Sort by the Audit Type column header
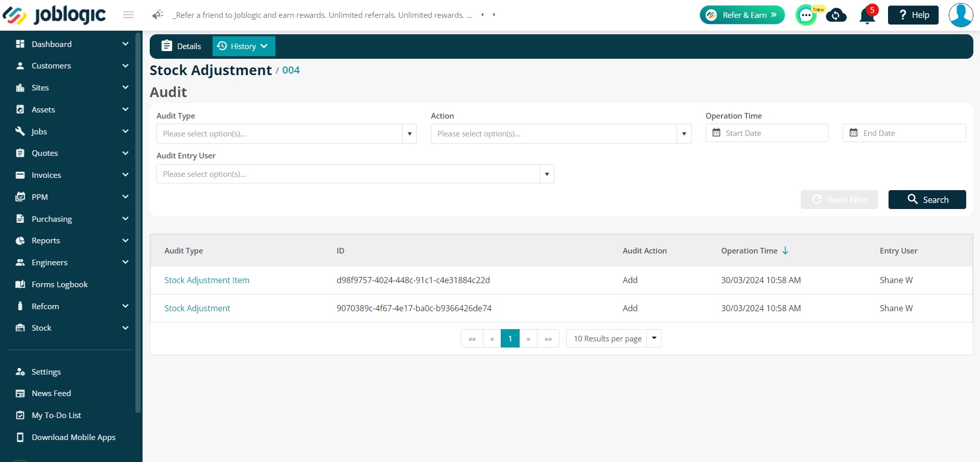The image size is (980, 462). (183, 250)
